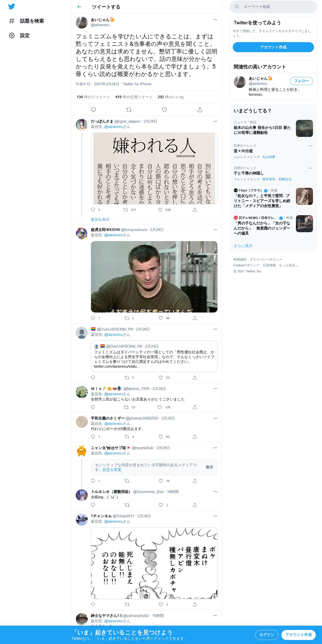This screenshot has height=644, width=322.
Task: Expand hidden replies with 返信を表示
Action: pos(100,219)
